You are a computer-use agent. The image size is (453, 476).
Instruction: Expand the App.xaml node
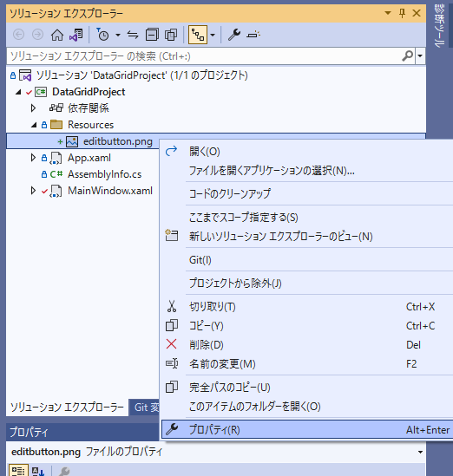pyautogui.click(x=34, y=158)
